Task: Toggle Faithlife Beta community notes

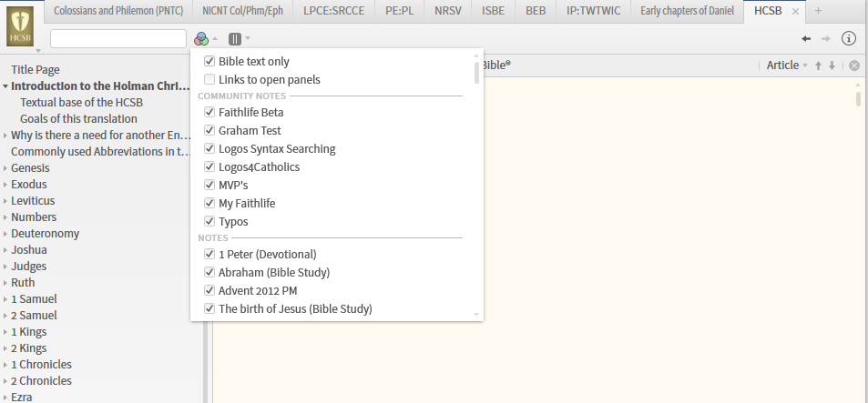Action: pos(209,112)
